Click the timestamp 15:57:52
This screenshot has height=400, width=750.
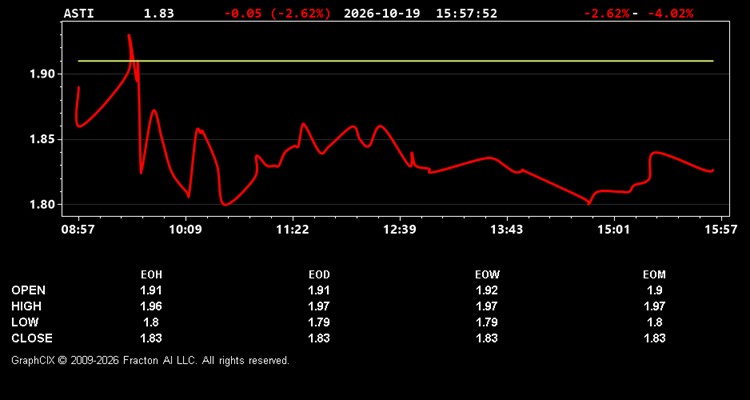coord(466,13)
